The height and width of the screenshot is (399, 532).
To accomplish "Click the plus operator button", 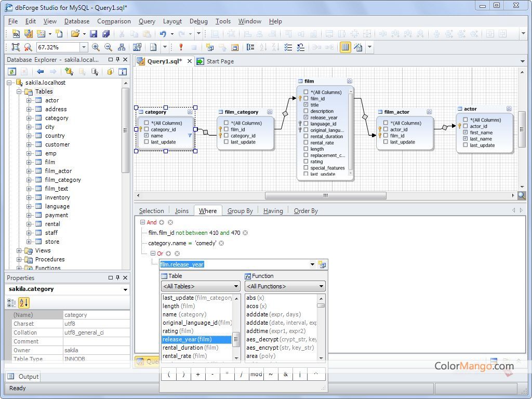I will click(198, 374).
